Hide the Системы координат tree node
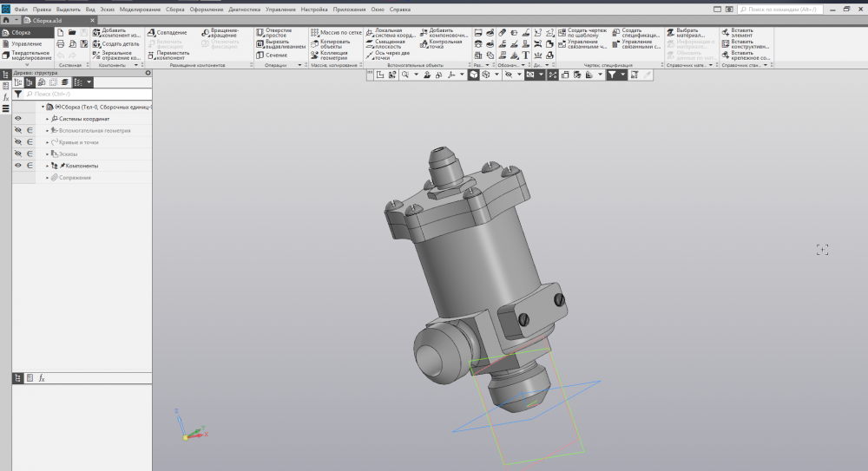Viewport: 868px width, 471px height. pyautogui.click(x=17, y=118)
